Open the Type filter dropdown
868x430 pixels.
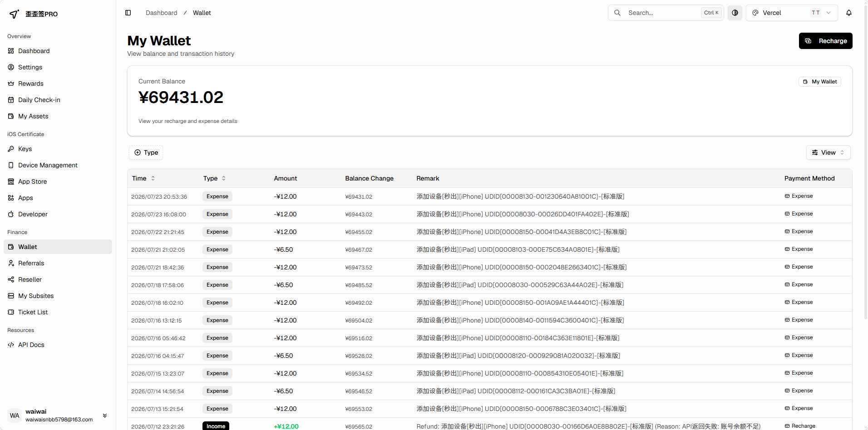click(x=146, y=152)
